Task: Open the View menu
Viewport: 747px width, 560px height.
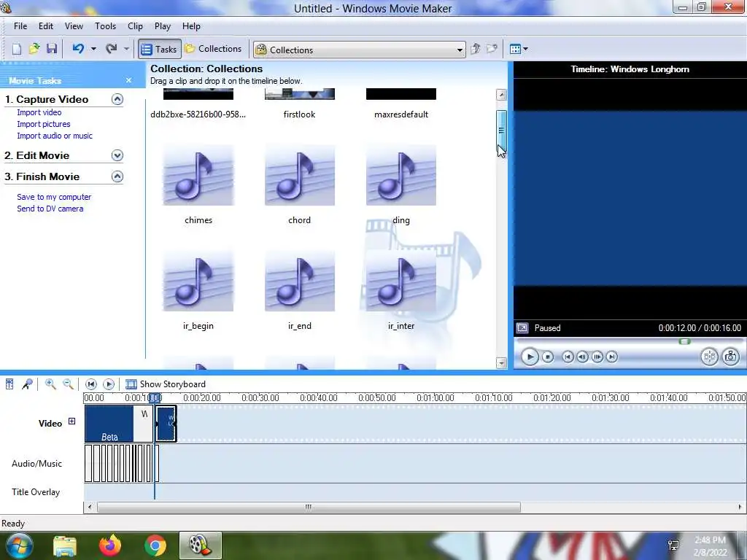Action: click(x=74, y=26)
